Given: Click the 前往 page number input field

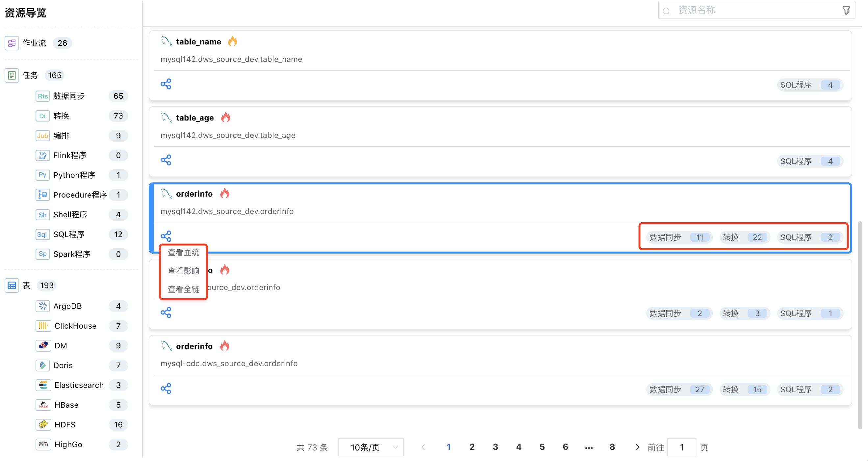Looking at the screenshot, I should (x=682, y=447).
